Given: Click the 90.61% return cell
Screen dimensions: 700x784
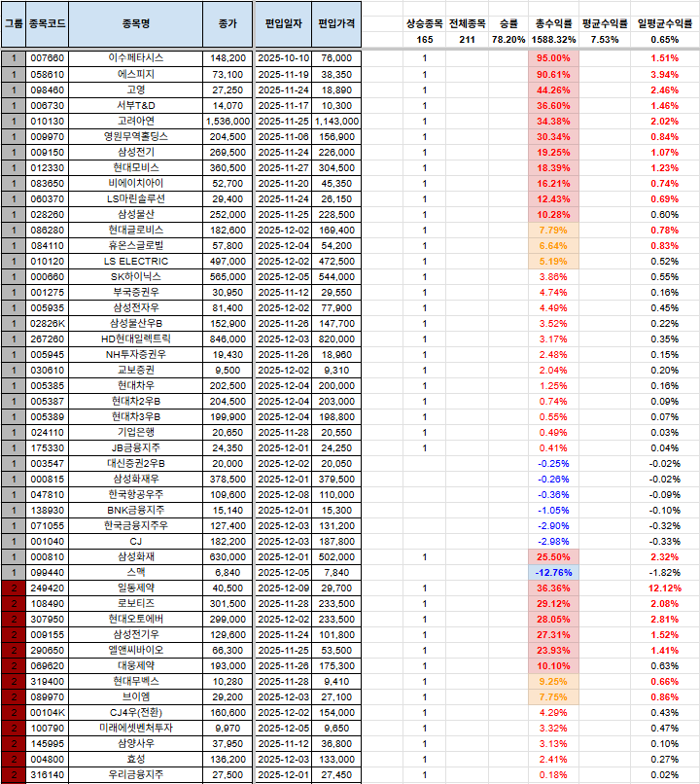Looking at the screenshot, I should click(553, 75).
